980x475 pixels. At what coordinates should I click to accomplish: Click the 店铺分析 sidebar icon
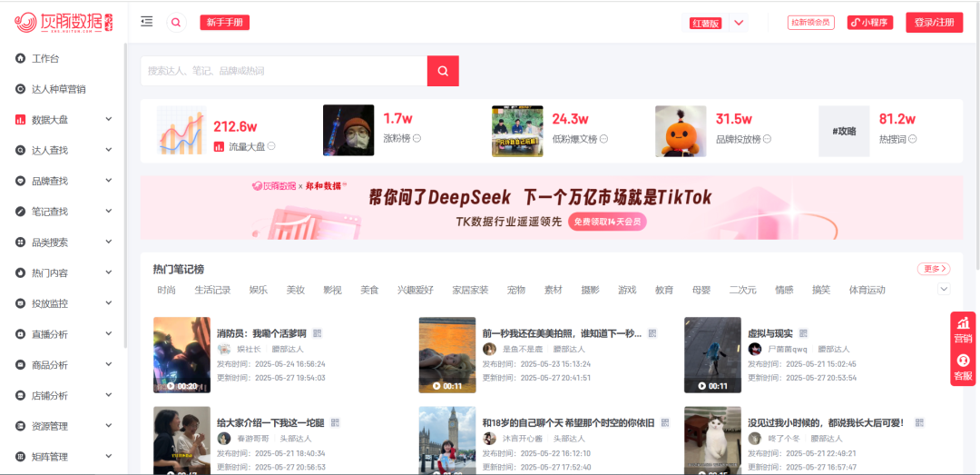click(20, 395)
